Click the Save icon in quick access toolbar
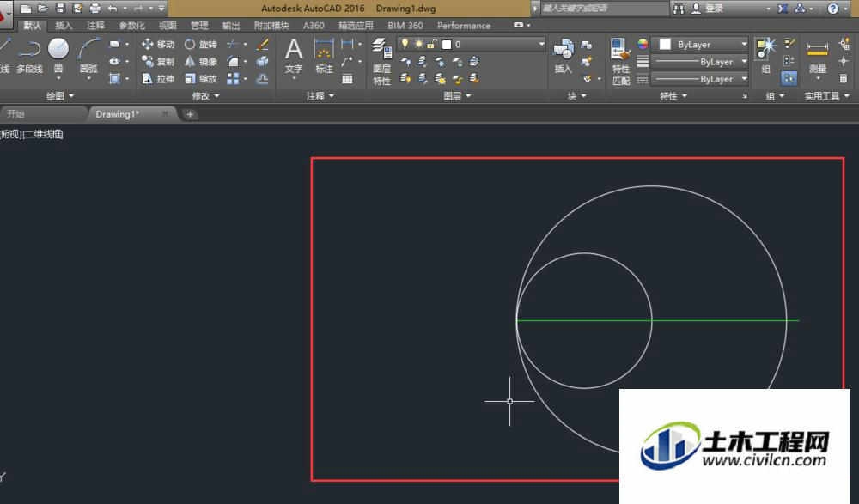This screenshot has height=504, width=859. (60, 9)
